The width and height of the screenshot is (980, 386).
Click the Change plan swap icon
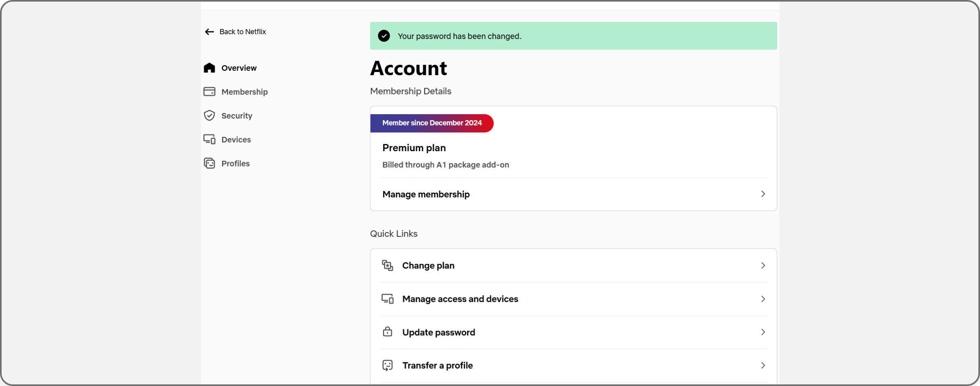[387, 265]
